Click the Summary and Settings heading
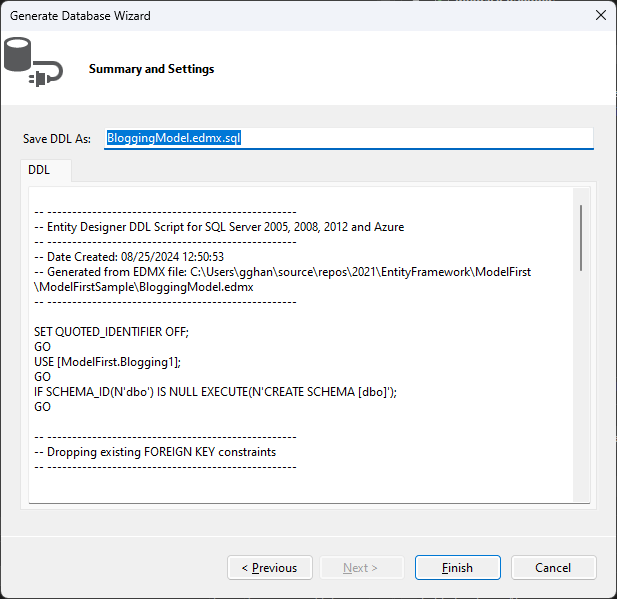The image size is (617, 599). pyautogui.click(x=151, y=69)
